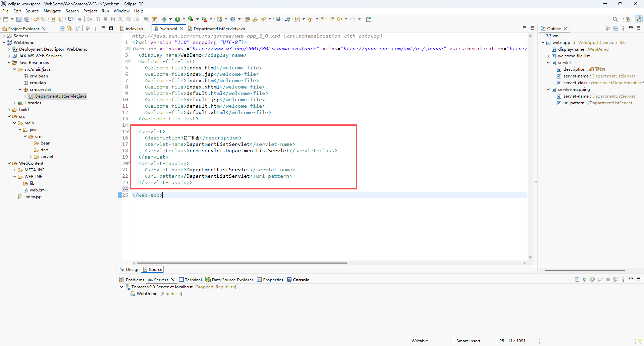Open the File menu
This screenshot has width=644, height=346.
tap(6, 11)
